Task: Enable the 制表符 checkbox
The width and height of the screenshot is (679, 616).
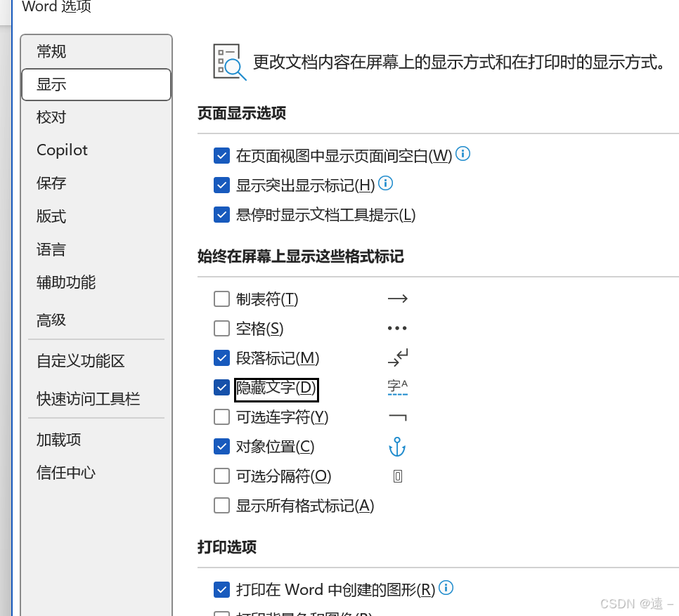Action: 221,299
